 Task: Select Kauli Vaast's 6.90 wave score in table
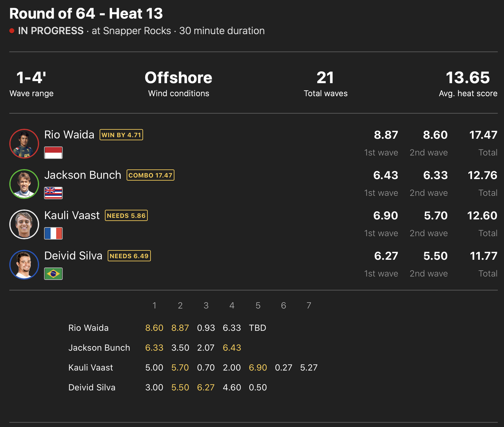pyautogui.click(x=258, y=368)
